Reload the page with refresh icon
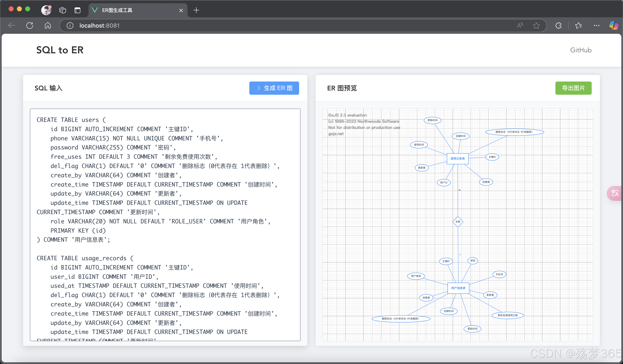Image resolution: width=623 pixels, height=364 pixels. point(30,26)
